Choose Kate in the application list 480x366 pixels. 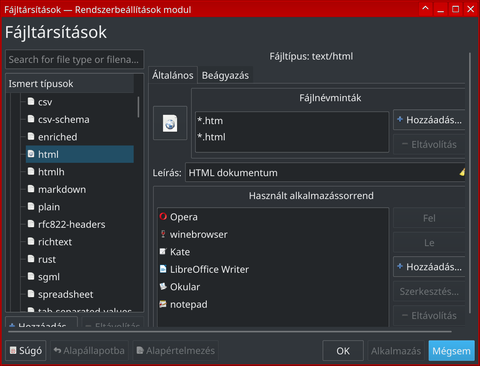point(273,252)
